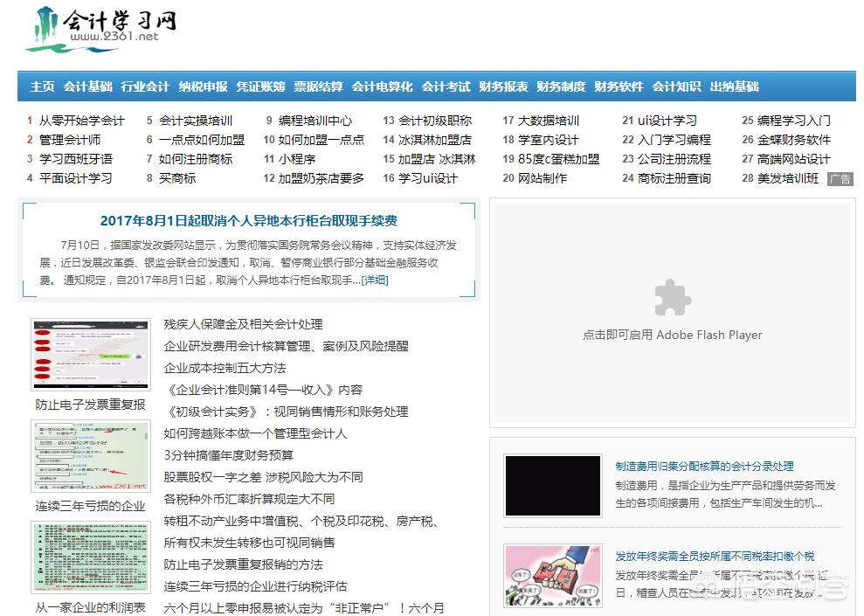The image size is (864, 616).
Task: Click ad link 金蝶财务软件
Action: click(x=794, y=140)
